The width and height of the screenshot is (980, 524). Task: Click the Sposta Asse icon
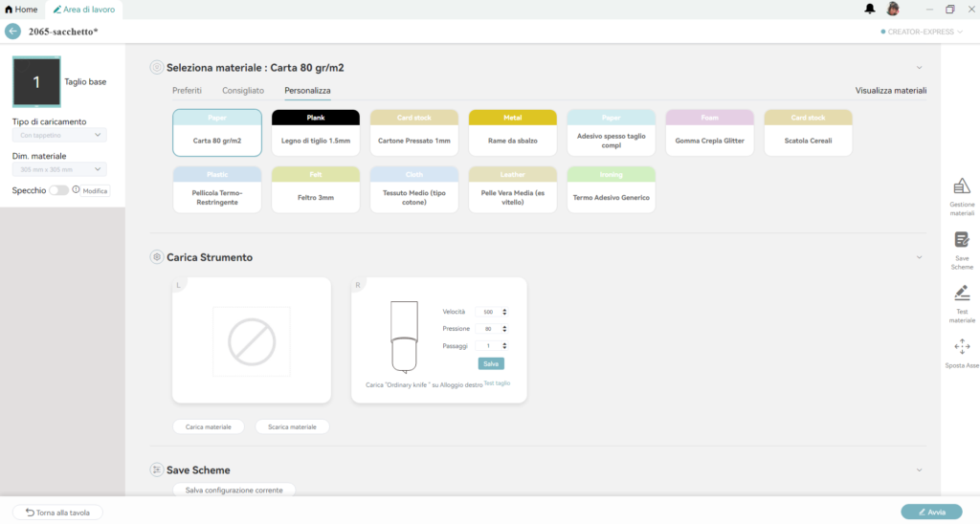click(962, 348)
